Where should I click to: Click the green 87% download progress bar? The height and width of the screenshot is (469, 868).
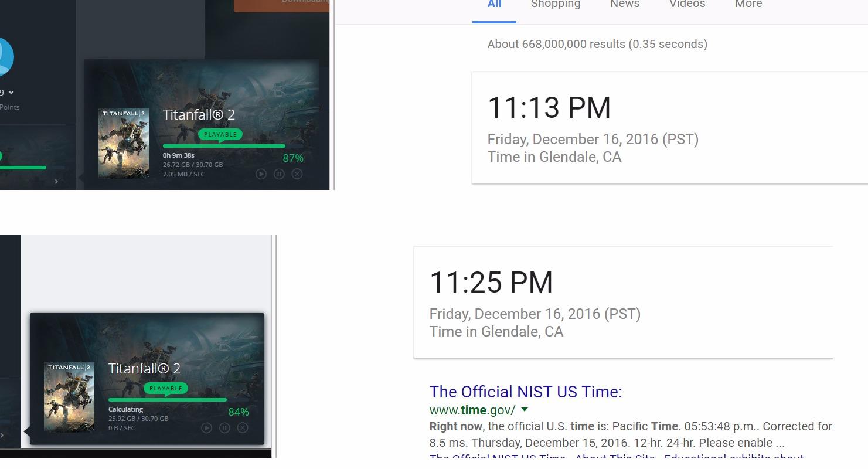(224, 146)
